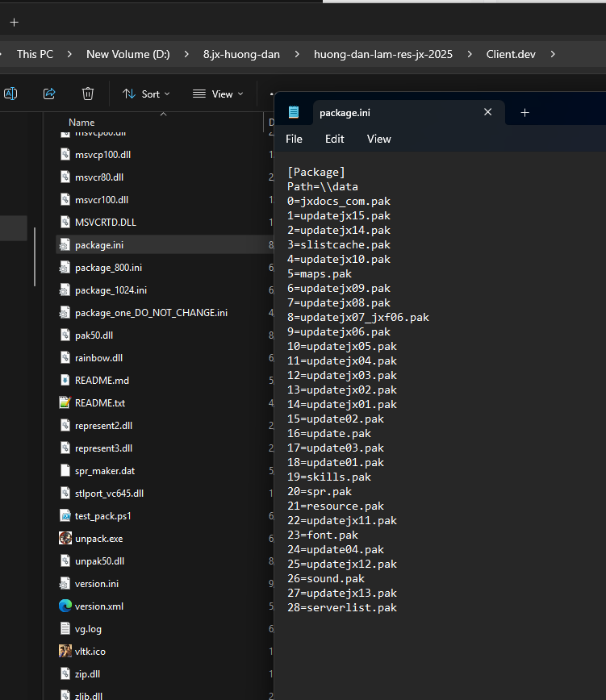Open Notepad's Edit menu
This screenshot has width=606, height=700.
point(334,139)
